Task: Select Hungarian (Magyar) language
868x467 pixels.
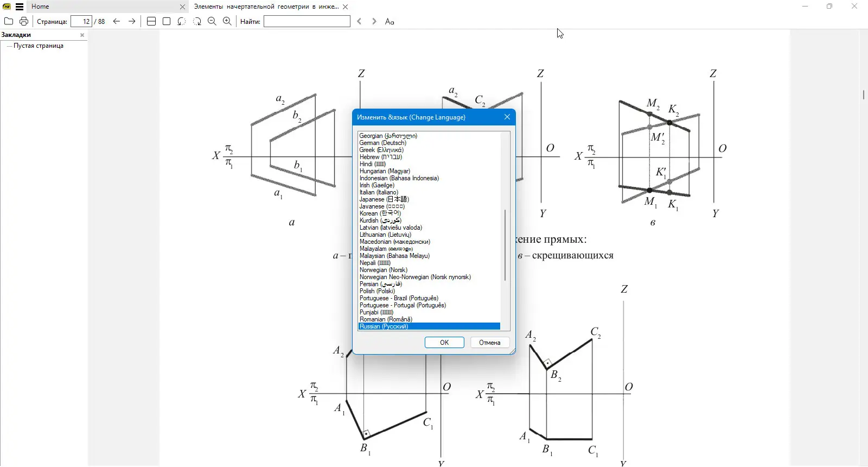Action: 429,171
